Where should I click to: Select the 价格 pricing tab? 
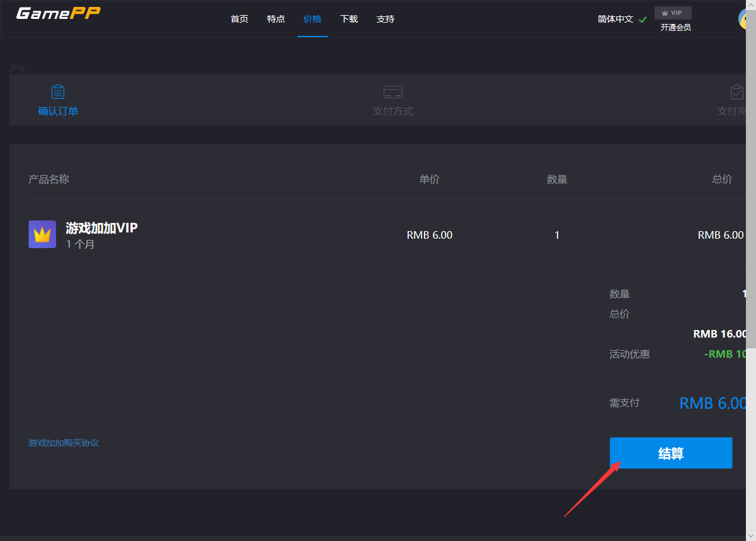312,19
